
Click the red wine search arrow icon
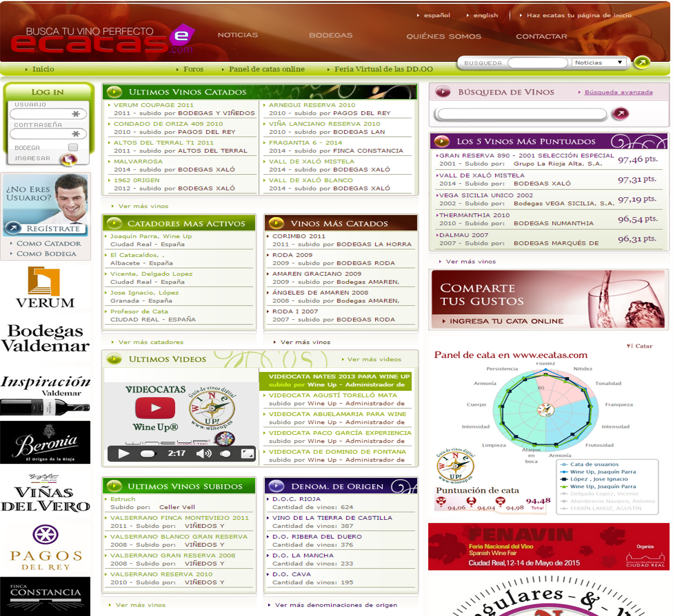pyautogui.click(x=620, y=114)
